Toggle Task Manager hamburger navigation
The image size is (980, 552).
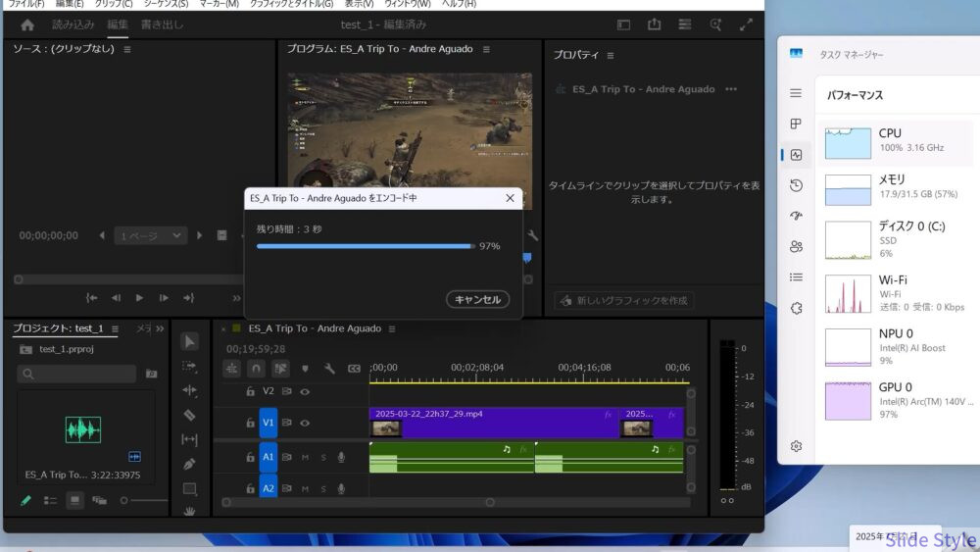coord(796,93)
